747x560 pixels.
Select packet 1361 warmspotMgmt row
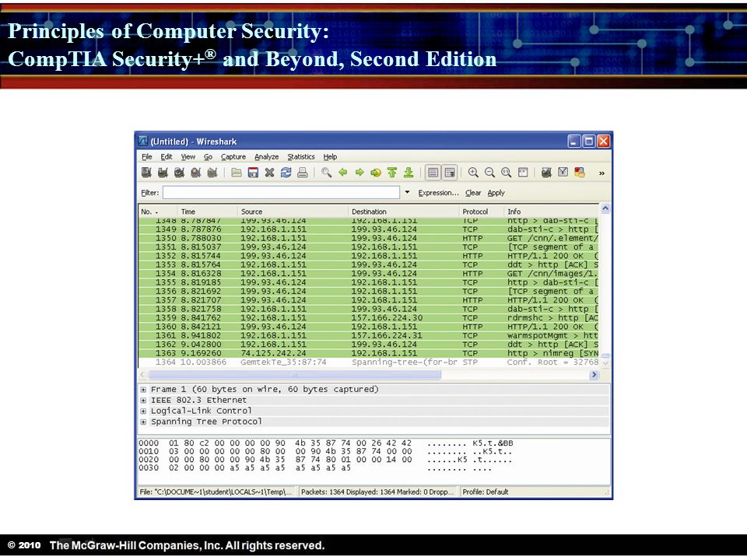[369, 336]
